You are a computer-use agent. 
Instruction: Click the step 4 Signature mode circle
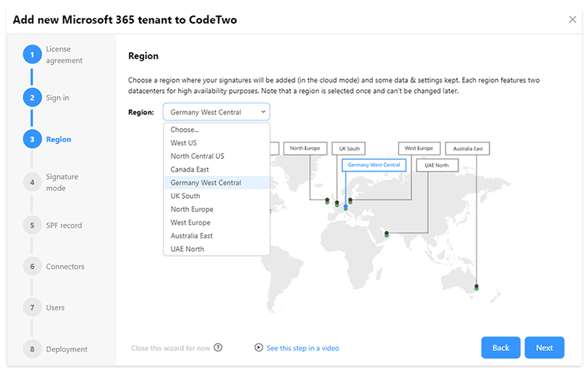click(33, 182)
